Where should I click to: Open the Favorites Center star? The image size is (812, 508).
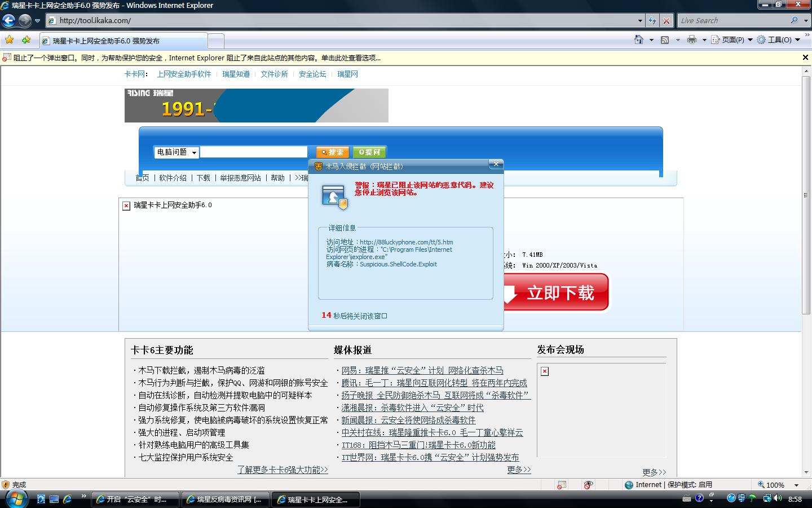click(x=9, y=40)
